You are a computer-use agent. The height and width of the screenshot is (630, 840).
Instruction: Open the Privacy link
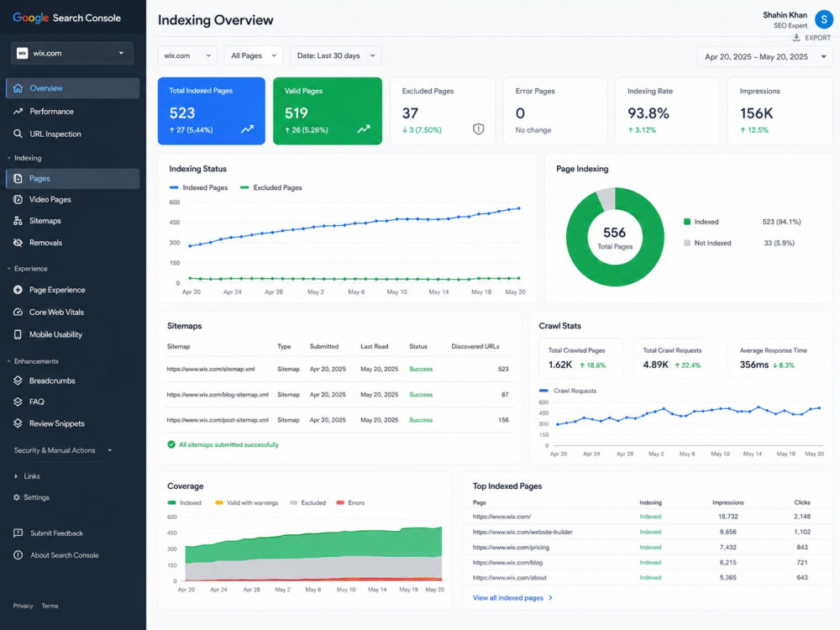coord(23,606)
